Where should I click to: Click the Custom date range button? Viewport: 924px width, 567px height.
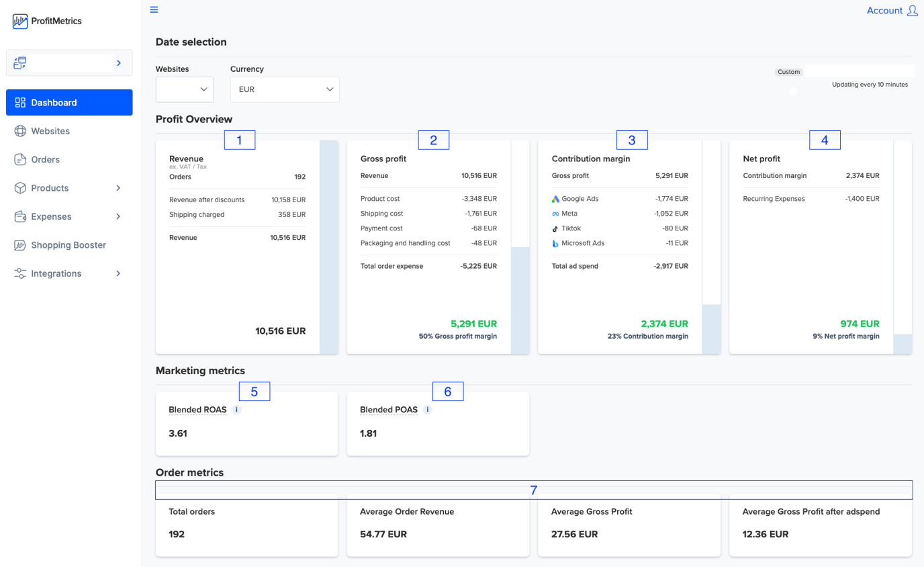click(x=789, y=72)
